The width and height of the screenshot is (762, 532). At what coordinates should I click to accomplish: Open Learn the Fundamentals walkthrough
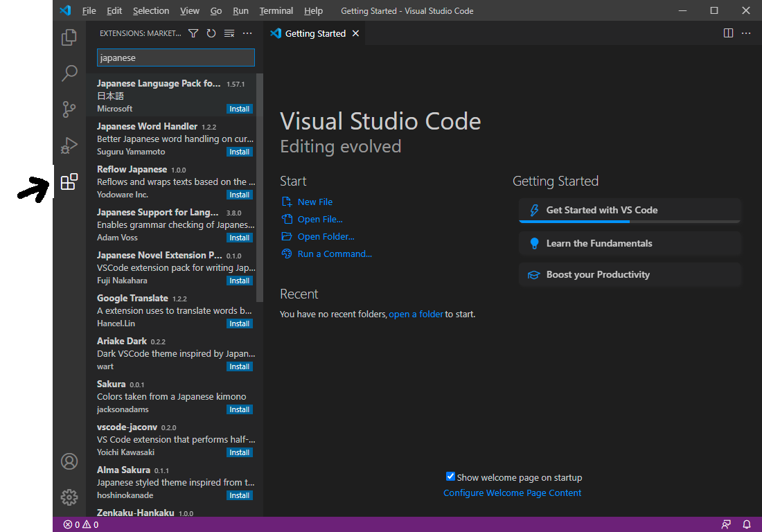coord(629,243)
